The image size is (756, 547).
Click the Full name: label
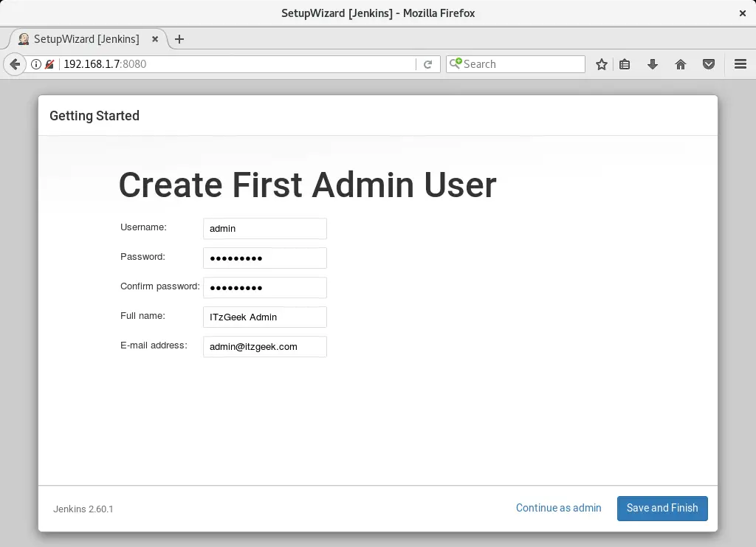(142, 316)
